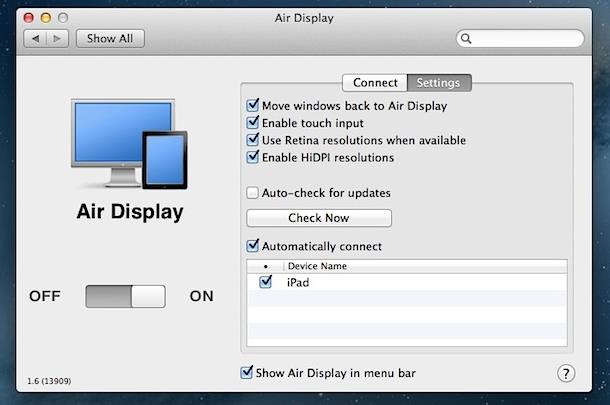The width and height of the screenshot is (610, 405).
Task: Click the back navigation arrow
Action: coord(34,39)
